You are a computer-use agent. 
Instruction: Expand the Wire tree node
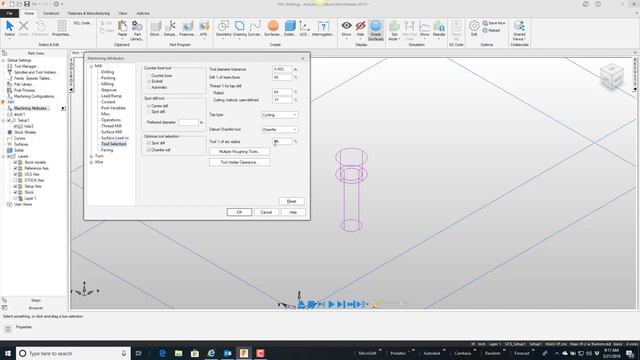point(91,162)
